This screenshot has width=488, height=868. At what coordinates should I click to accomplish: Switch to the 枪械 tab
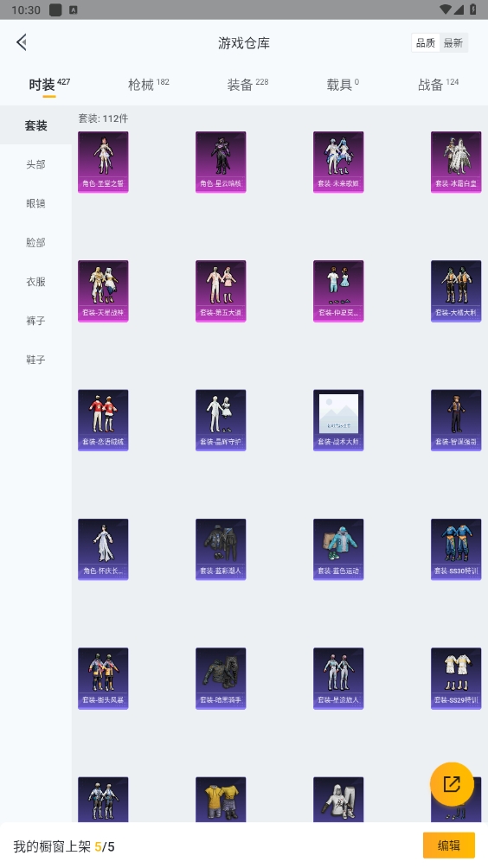click(x=149, y=84)
